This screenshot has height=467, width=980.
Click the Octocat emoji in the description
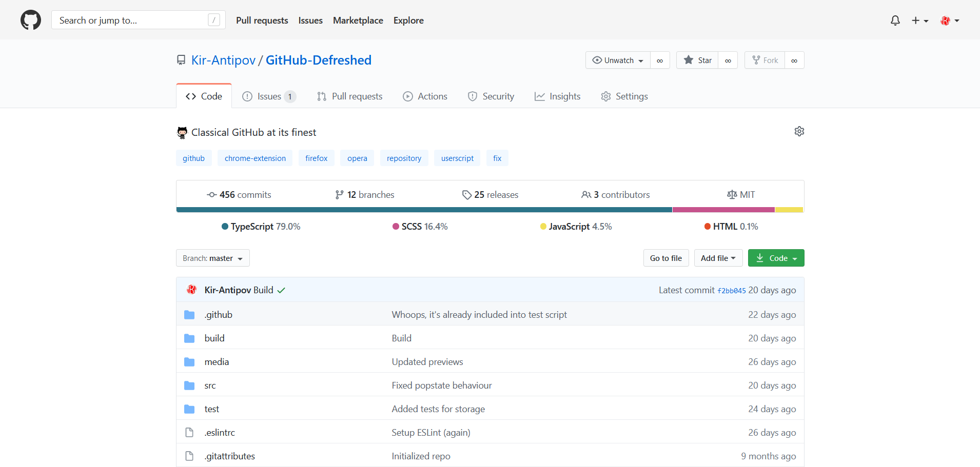(x=182, y=133)
